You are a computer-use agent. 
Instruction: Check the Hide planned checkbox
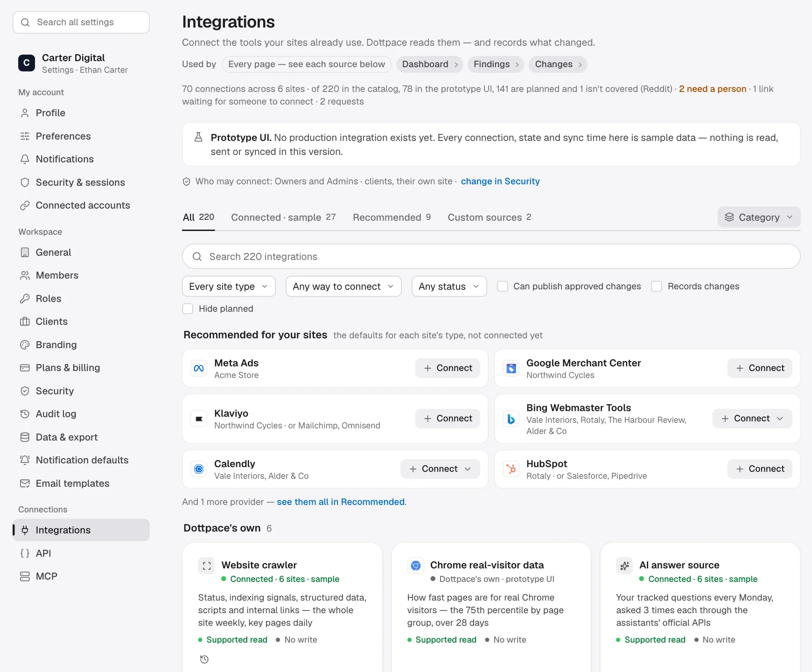(188, 309)
